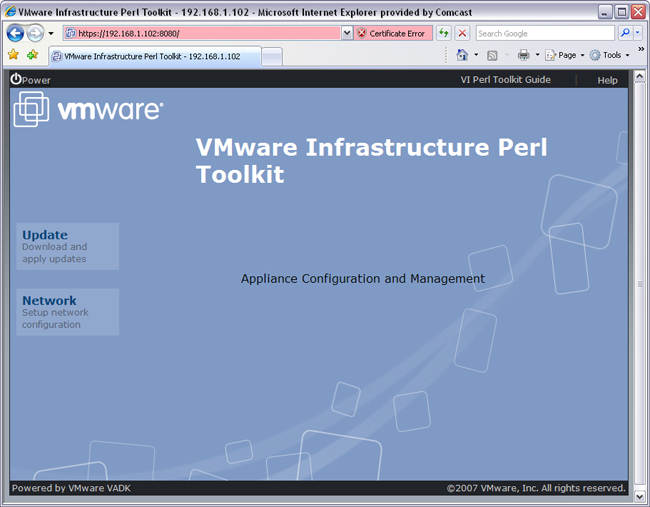Click the RSS feeds icon
The height and width of the screenshot is (507, 650).
click(x=493, y=55)
